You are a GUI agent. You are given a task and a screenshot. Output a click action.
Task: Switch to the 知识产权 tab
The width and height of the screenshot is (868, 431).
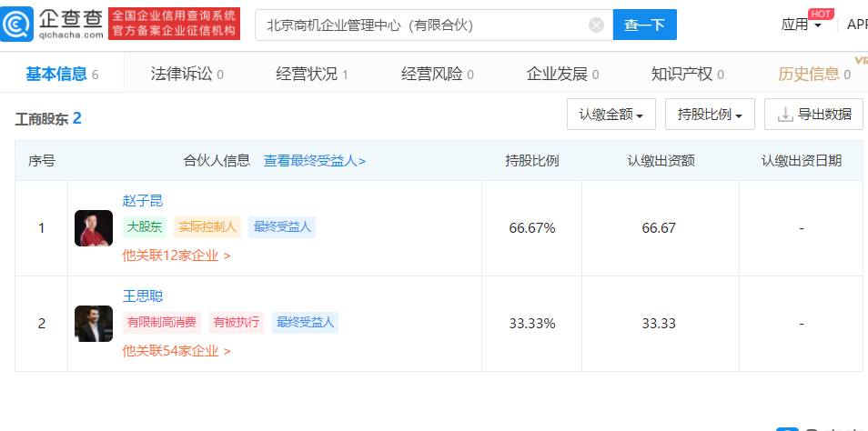click(x=688, y=74)
